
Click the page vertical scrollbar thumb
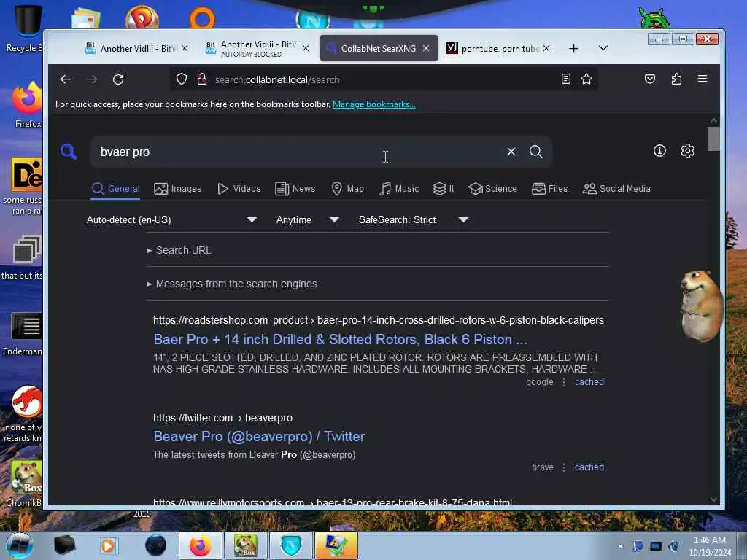click(x=713, y=139)
